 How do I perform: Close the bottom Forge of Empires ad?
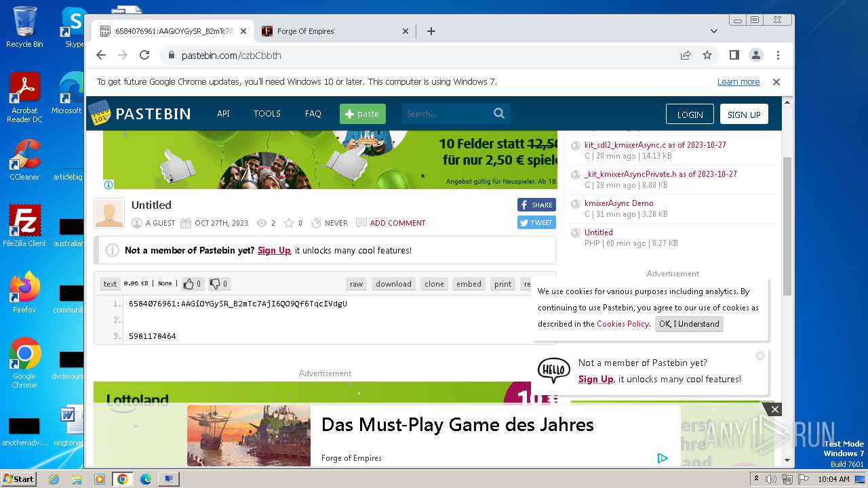click(775, 409)
